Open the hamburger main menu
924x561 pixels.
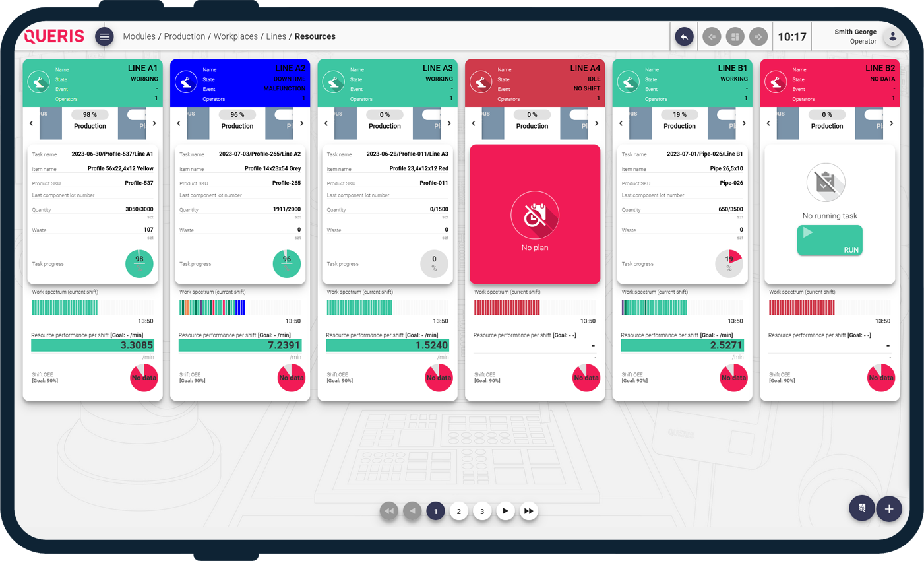(104, 37)
